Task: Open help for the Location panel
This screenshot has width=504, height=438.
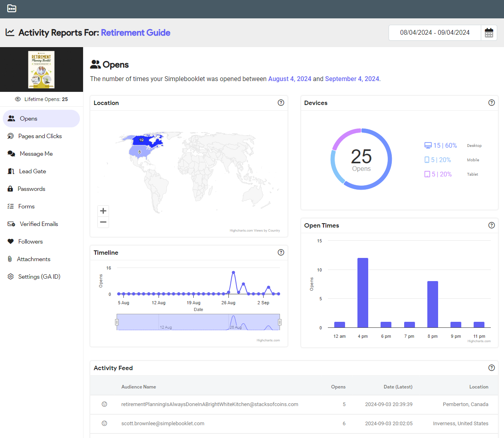Action: click(x=281, y=103)
